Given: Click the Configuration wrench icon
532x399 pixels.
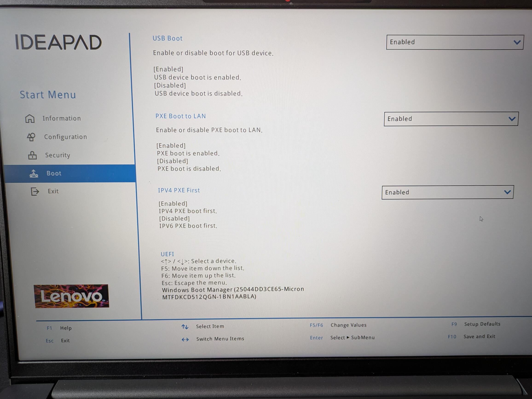Looking at the screenshot, I should 31,137.
